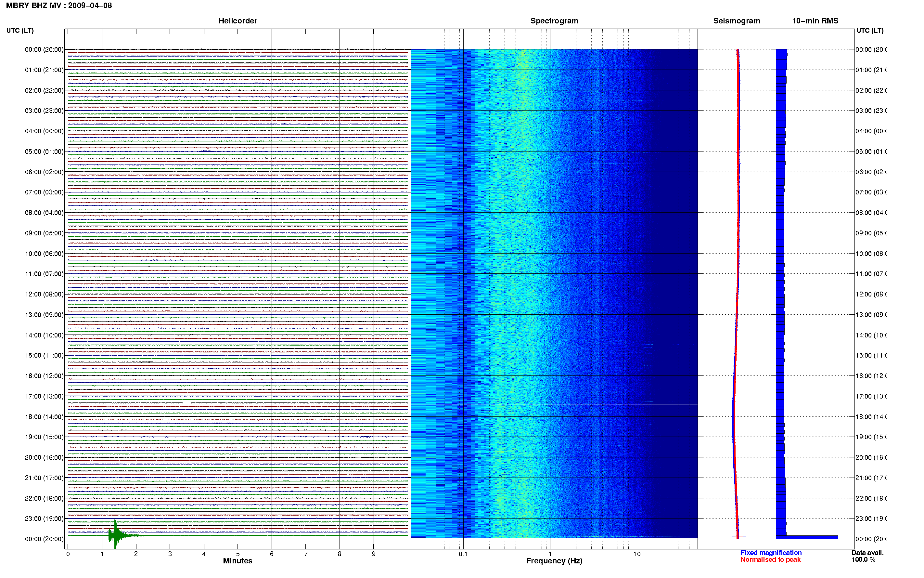Click the "3" tick on the Minutes axis
This screenshot has height=578, width=924.
170,554
